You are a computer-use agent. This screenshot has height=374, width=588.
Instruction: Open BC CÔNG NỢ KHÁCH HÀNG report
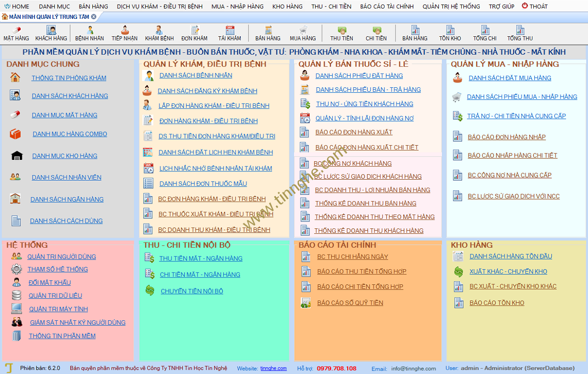pos(353,164)
